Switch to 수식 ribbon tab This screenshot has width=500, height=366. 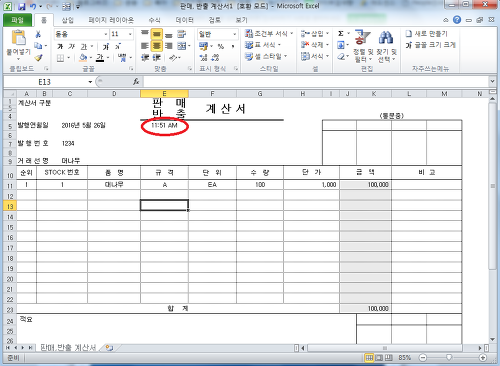(x=154, y=20)
